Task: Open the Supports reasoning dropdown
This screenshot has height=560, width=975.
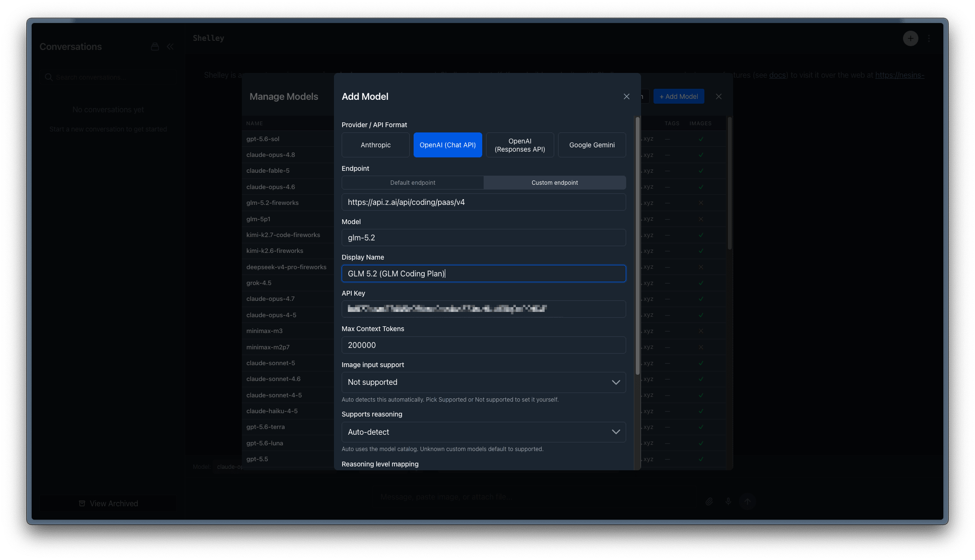Action: point(484,432)
